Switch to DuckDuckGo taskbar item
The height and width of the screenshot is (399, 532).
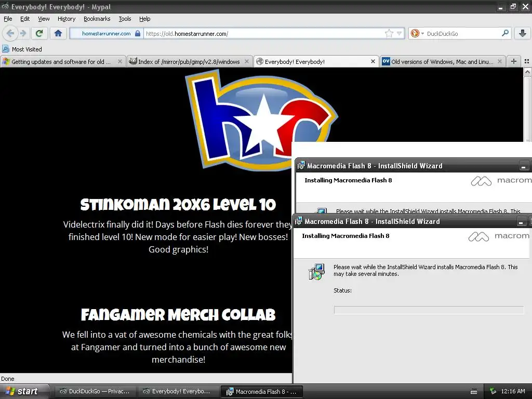[95, 391]
